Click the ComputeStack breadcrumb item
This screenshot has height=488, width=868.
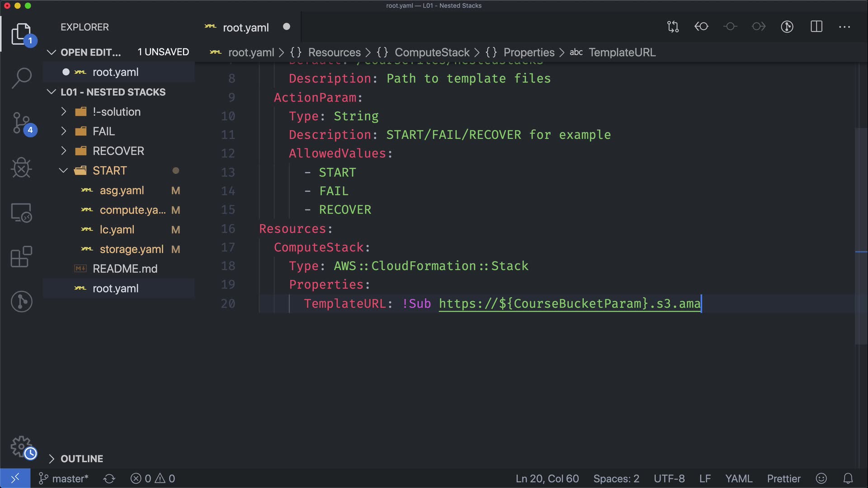(x=432, y=52)
